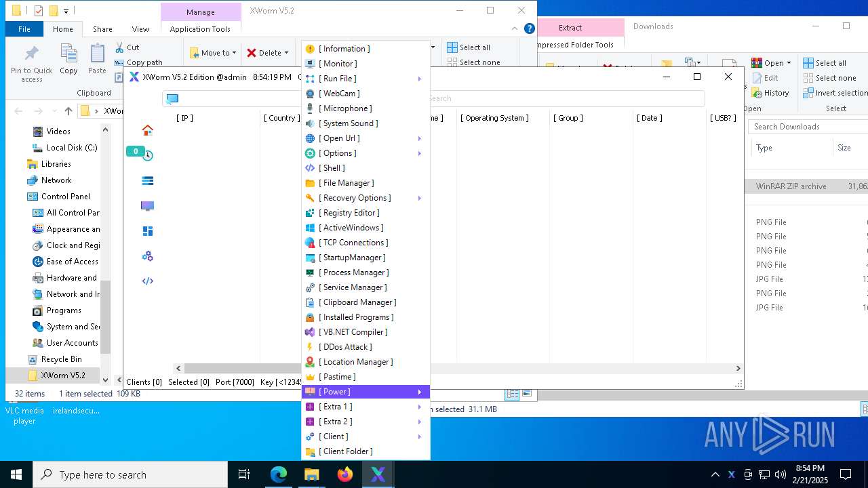868x488 pixels.
Task: Click the taskbar search box
Action: coord(130,474)
